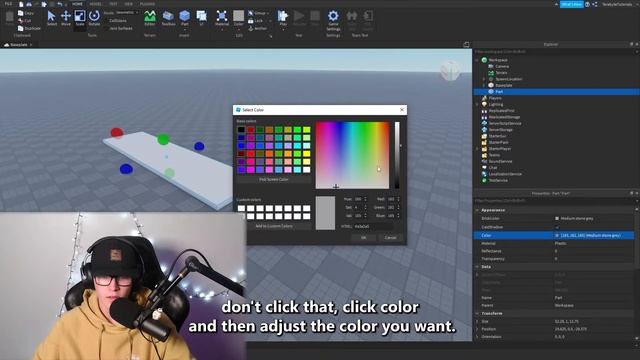Screen dimensions: 640x360
Task: Click Duplicate in the Clipboard section
Action: (x=29, y=28)
